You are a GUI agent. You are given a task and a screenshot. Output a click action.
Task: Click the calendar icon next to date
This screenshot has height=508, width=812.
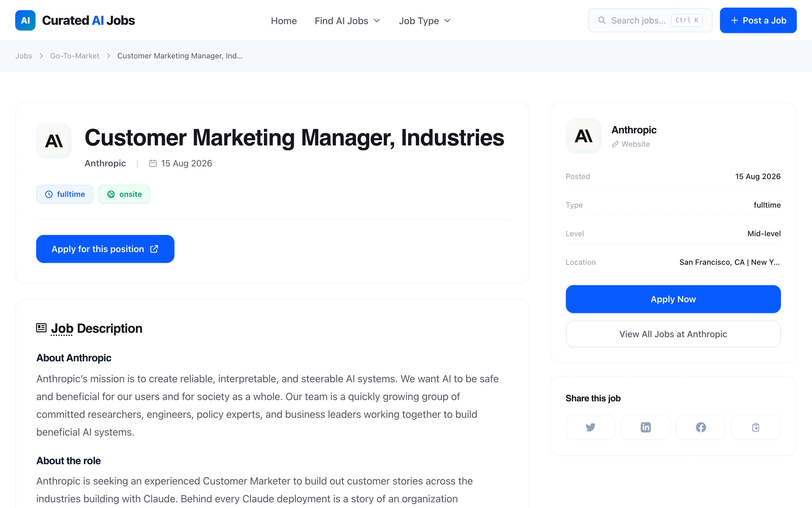point(153,163)
